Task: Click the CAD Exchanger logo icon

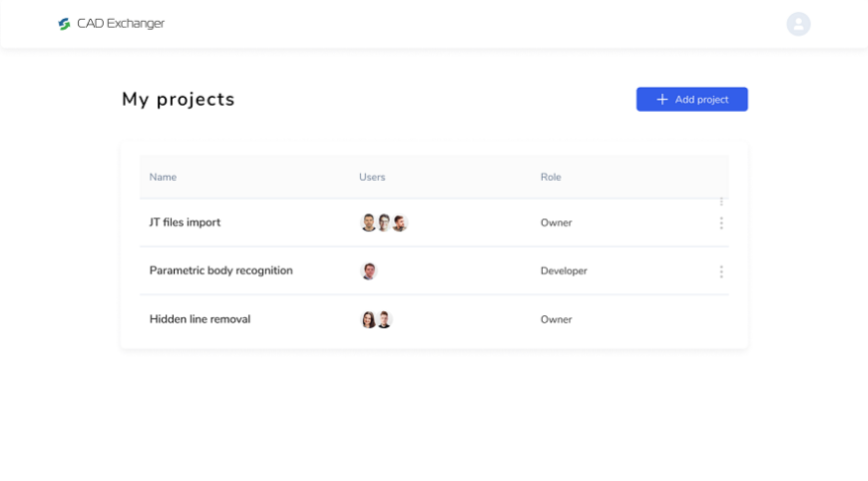Action: [65, 24]
